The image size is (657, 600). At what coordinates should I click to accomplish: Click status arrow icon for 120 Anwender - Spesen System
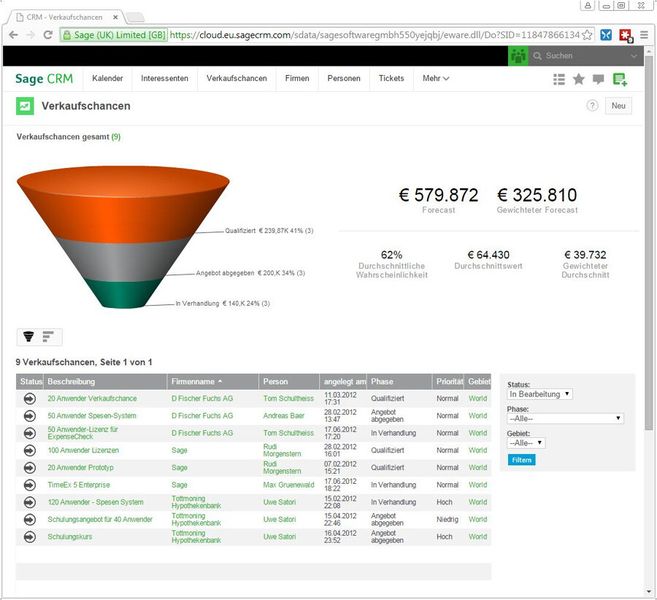(x=30, y=502)
